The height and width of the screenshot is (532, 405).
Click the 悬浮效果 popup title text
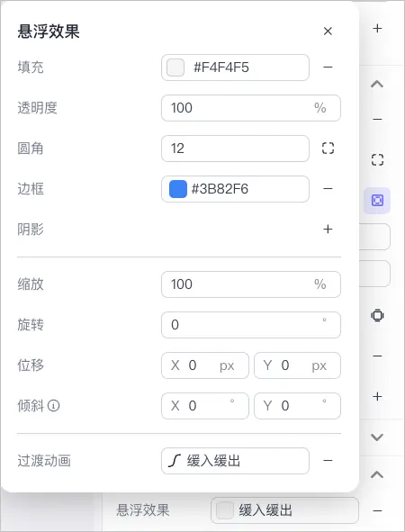49,32
